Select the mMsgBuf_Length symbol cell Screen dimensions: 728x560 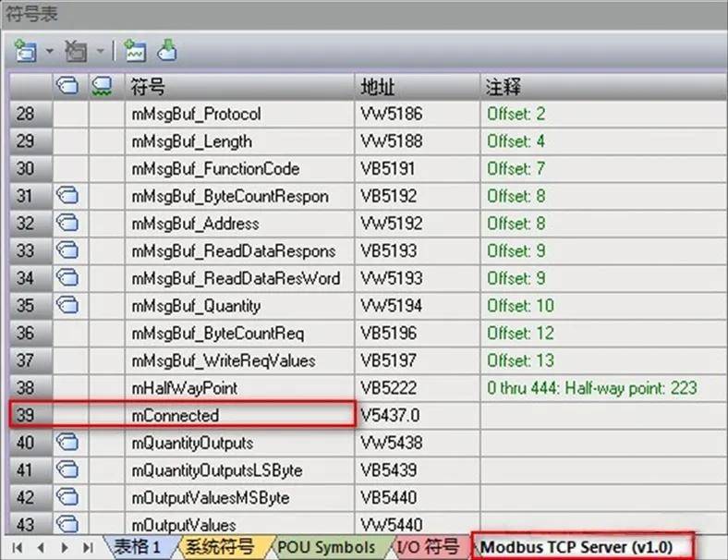pos(239,141)
